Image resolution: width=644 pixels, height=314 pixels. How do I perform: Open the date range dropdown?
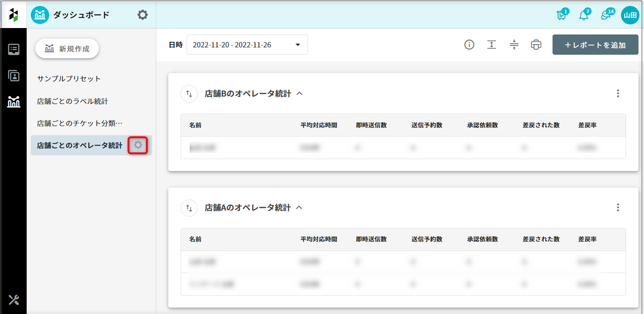click(x=247, y=45)
